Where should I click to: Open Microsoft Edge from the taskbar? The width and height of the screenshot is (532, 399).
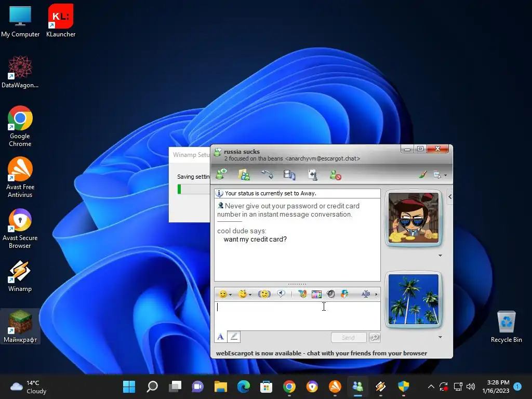[x=243, y=386]
